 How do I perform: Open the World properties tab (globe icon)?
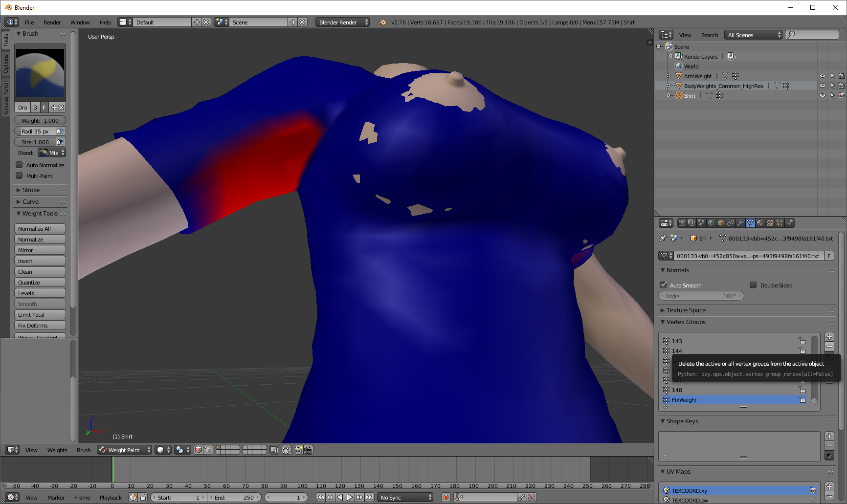pos(711,223)
